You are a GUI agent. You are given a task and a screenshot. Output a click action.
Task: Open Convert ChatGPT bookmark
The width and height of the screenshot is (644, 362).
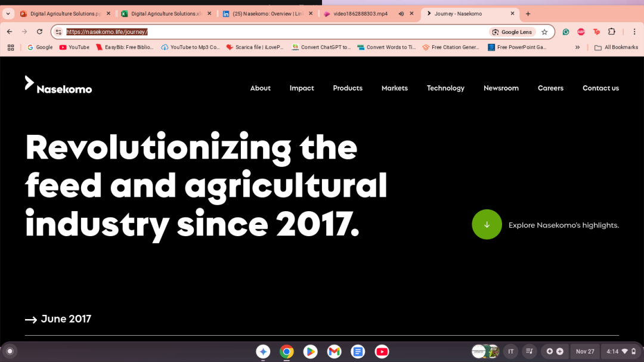[x=321, y=47]
